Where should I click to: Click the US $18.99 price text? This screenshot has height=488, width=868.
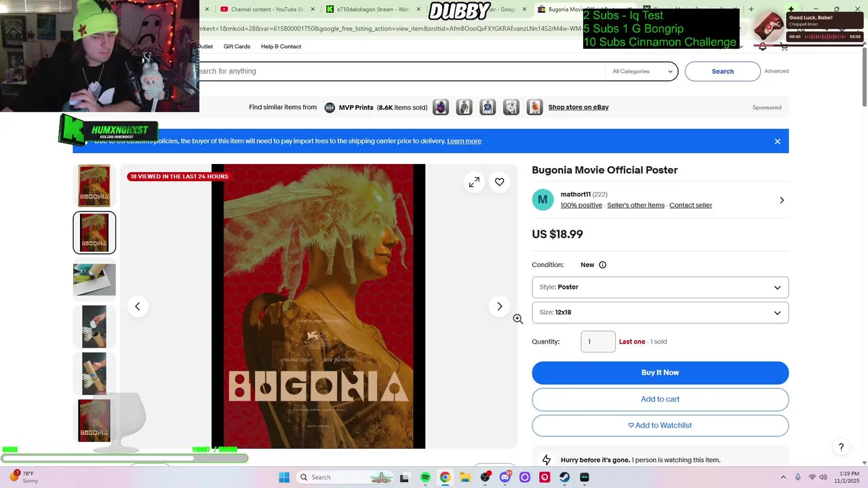coord(557,235)
